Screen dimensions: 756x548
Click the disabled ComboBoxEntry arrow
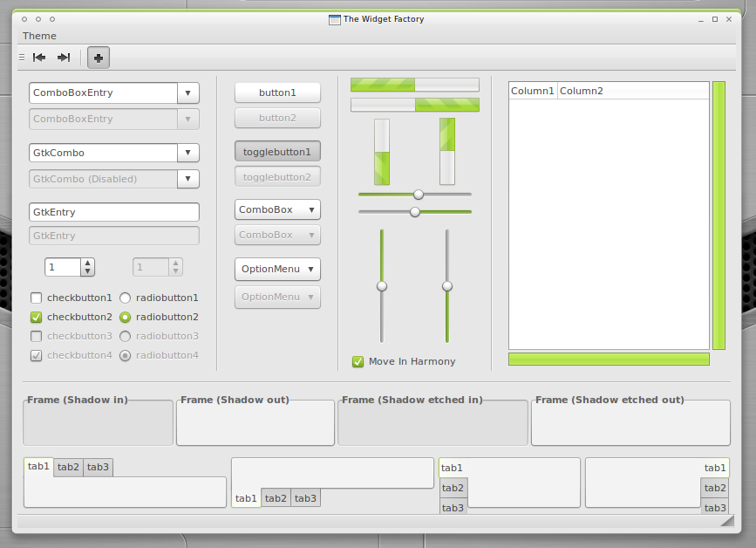(188, 120)
